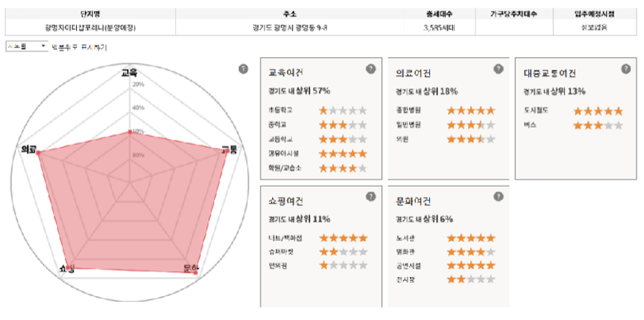Click the 종합병원 five-star rating

pyautogui.click(x=471, y=111)
